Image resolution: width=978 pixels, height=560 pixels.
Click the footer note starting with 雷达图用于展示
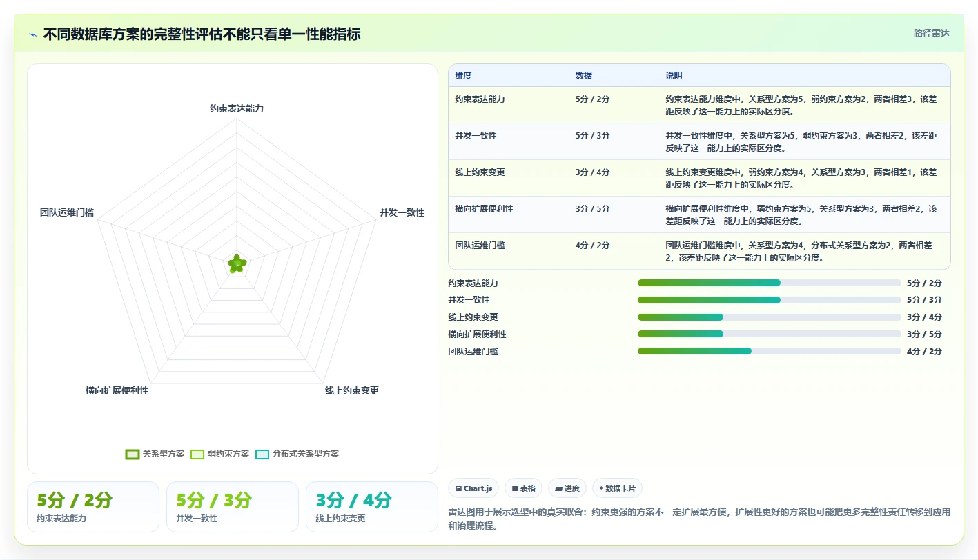click(699, 519)
